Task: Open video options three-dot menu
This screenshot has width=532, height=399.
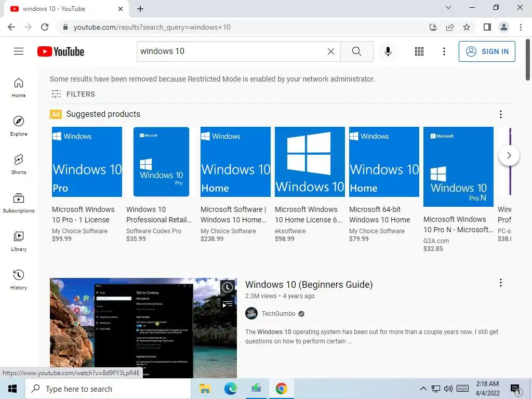Action: coord(500,283)
